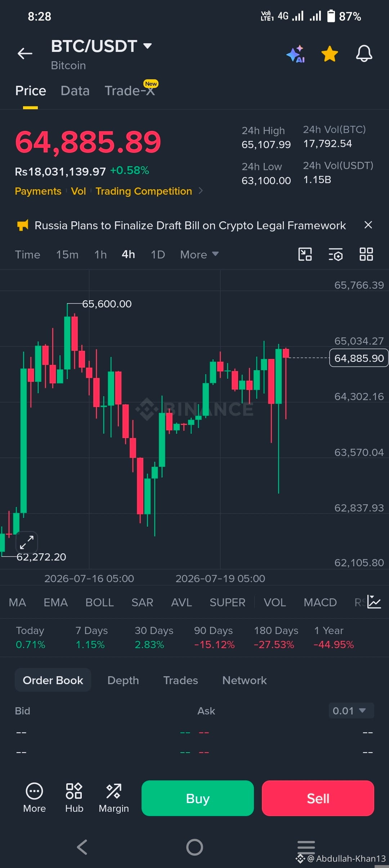Select the 15m chart interval
The image size is (389, 868).
(x=67, y=254)
